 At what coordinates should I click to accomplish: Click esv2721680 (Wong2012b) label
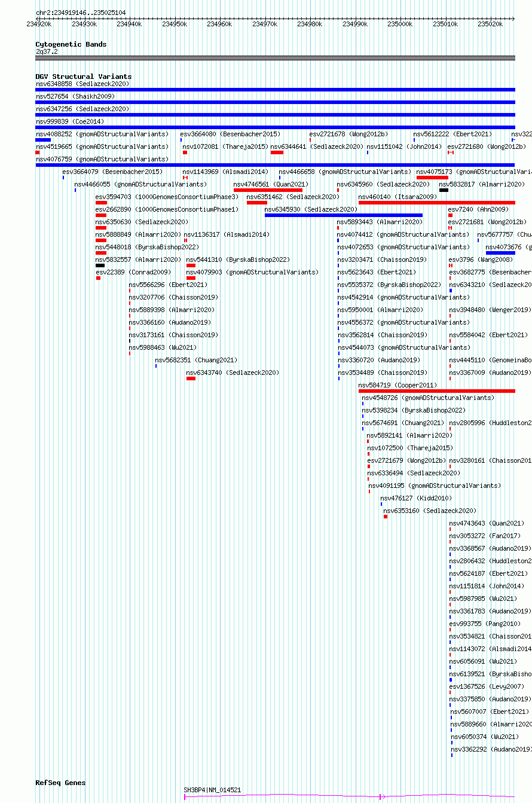tap(487, 146)
